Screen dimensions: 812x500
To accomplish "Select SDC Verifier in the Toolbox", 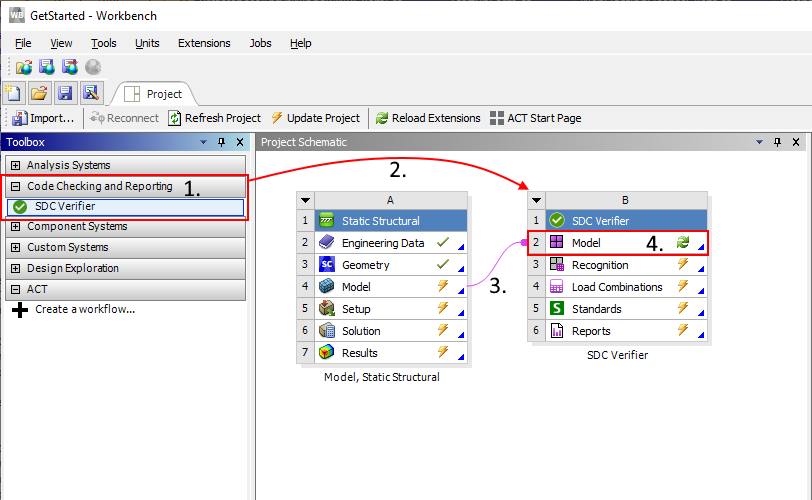I will coord(64,207).
